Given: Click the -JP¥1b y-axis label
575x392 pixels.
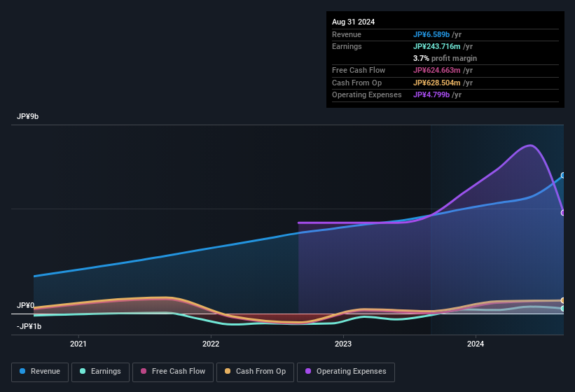Looking at the screenshot, I should pos(29,326).
